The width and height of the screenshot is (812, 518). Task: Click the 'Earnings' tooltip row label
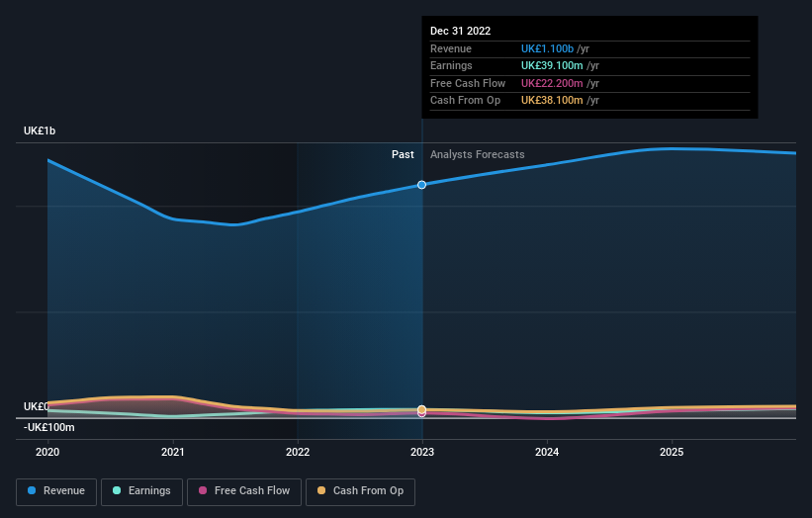[x=451, y=65]
